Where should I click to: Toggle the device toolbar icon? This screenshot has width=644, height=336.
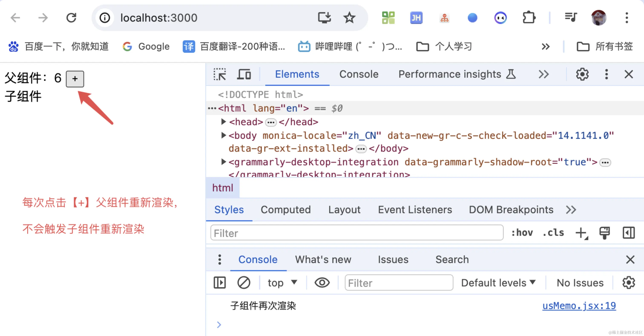244,74
